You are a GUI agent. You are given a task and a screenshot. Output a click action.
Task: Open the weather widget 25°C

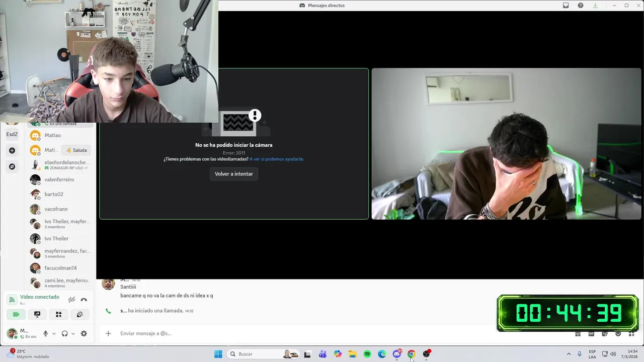[x=28, y=354]
